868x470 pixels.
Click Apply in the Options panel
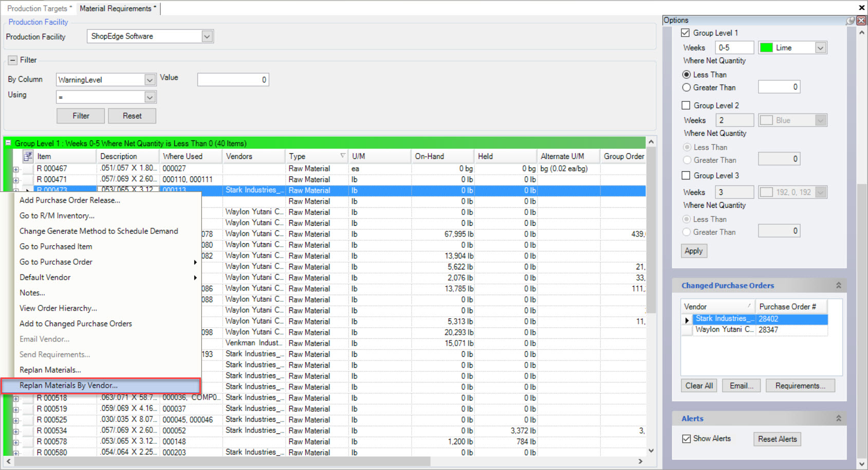click(694, 251)
